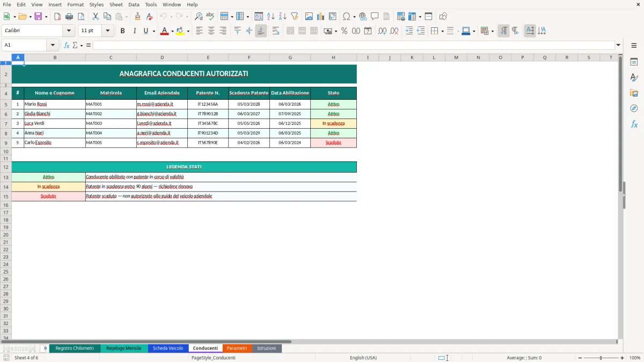Expand the Name Box dropdown

[53, 45]
